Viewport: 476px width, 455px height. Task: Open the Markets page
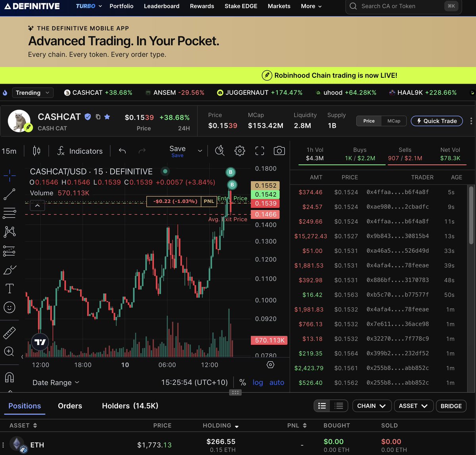point(279,6)
